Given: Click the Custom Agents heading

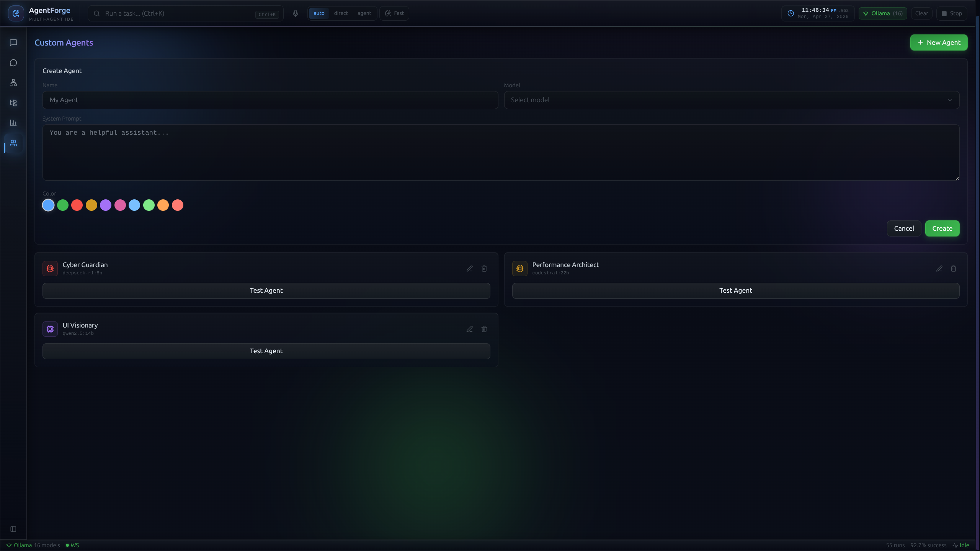Looking at the screenshot, I should pyautogui.click(x=64, y=42).
